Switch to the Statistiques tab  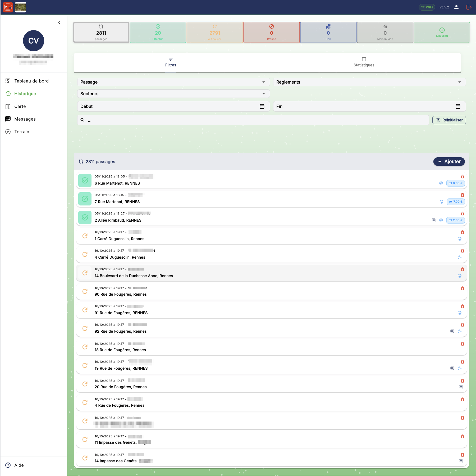[364, 62]
